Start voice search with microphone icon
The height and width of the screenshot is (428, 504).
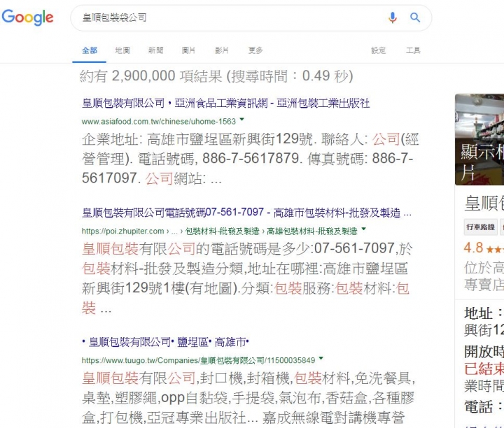[x=392, y=17]
